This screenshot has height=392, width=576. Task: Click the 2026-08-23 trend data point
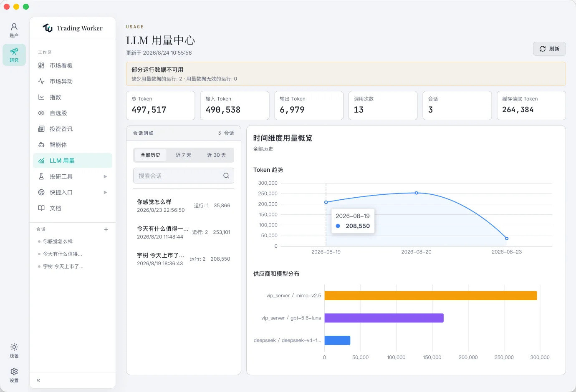coord(507,239)
